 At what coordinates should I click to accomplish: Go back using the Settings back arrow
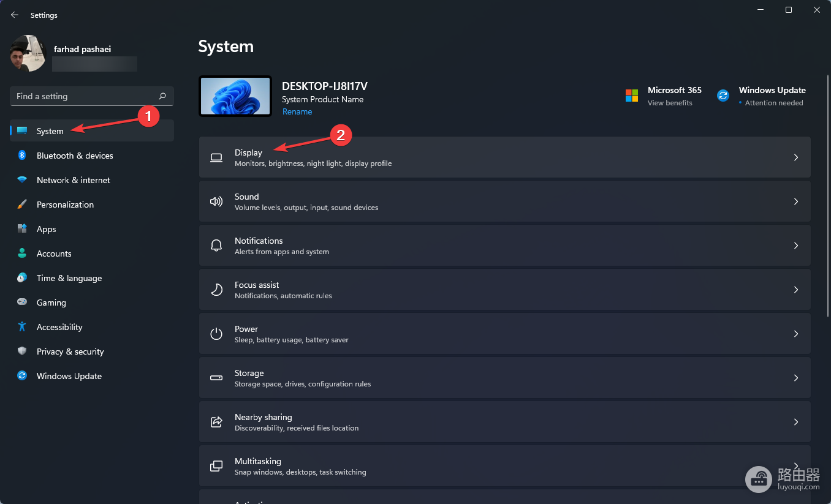click(15, 15)
